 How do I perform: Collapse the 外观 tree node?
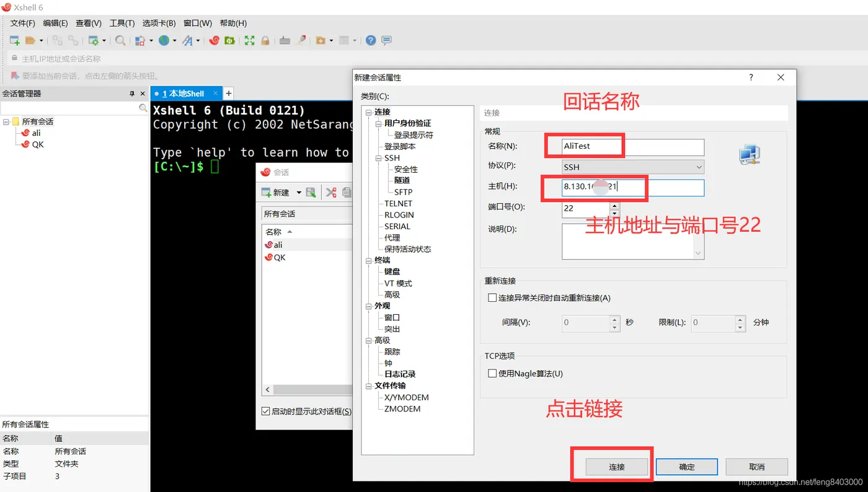click(x=368, y=306)
